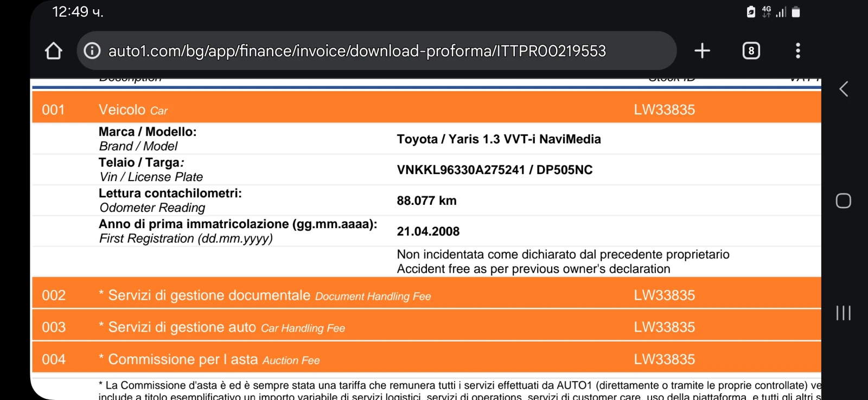Select the Marca / Modello label
This screenshot has height=400, width=868.
point(148,132)
